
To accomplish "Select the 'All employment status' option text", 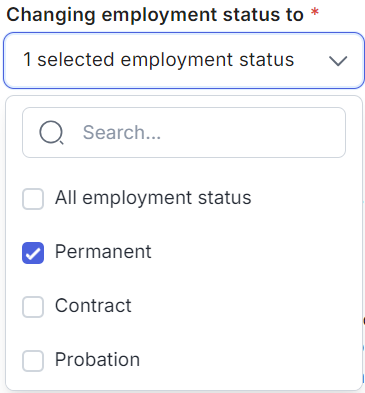I will pos(153,198).
